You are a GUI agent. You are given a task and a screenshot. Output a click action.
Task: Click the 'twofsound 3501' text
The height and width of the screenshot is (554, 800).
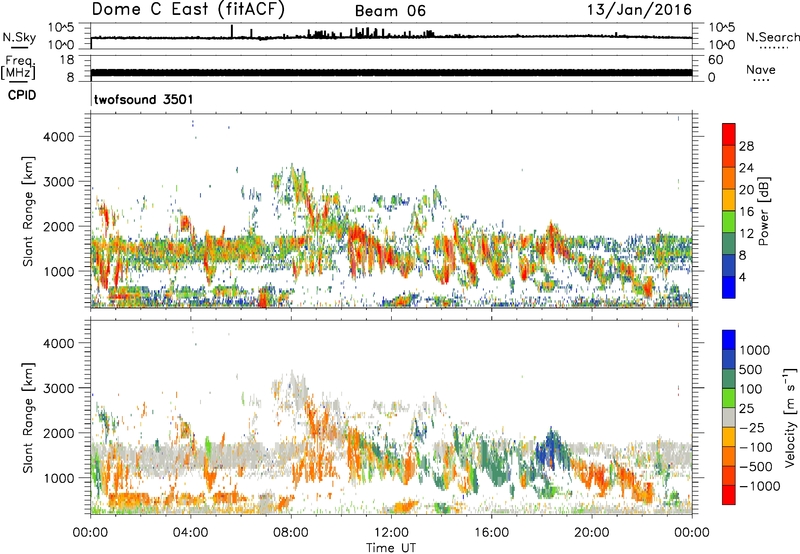[x=144, y=99]
